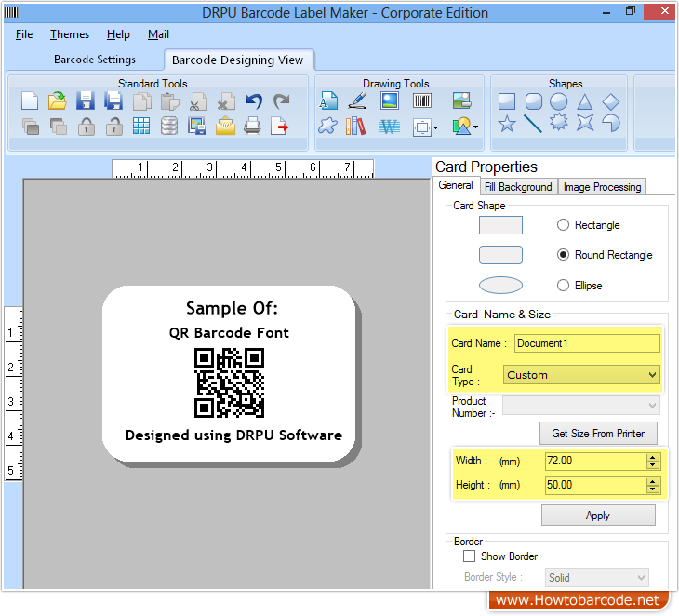Click the Width value field
This screenshot has height=616, width=679.
596,461
